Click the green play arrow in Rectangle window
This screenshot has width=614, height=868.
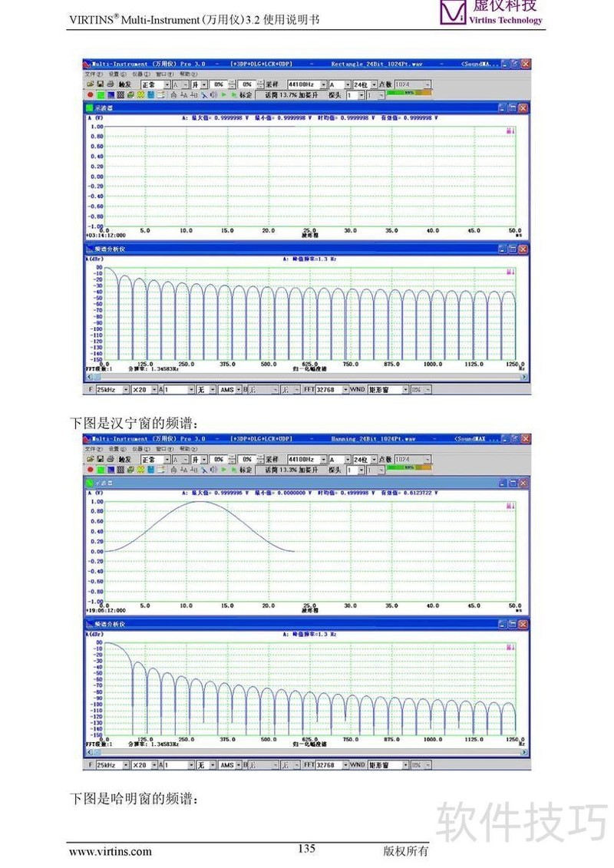pos(223,95)
